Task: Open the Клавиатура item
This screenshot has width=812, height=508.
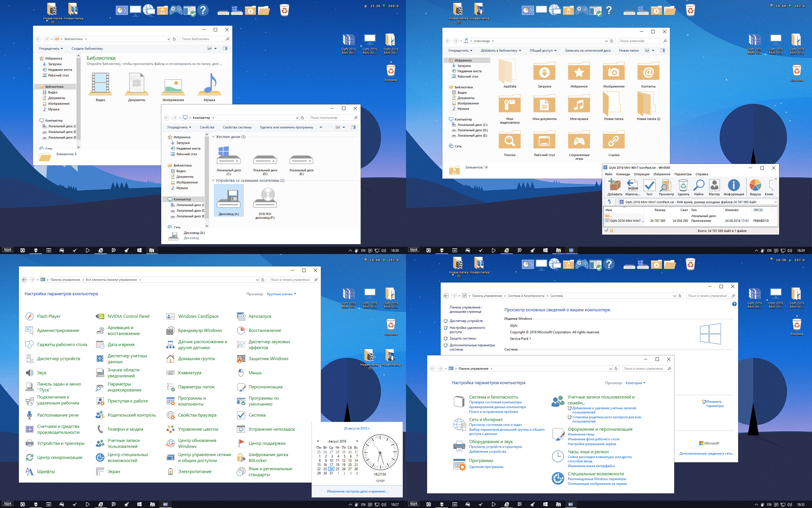Action: click(x=184, y=373)
